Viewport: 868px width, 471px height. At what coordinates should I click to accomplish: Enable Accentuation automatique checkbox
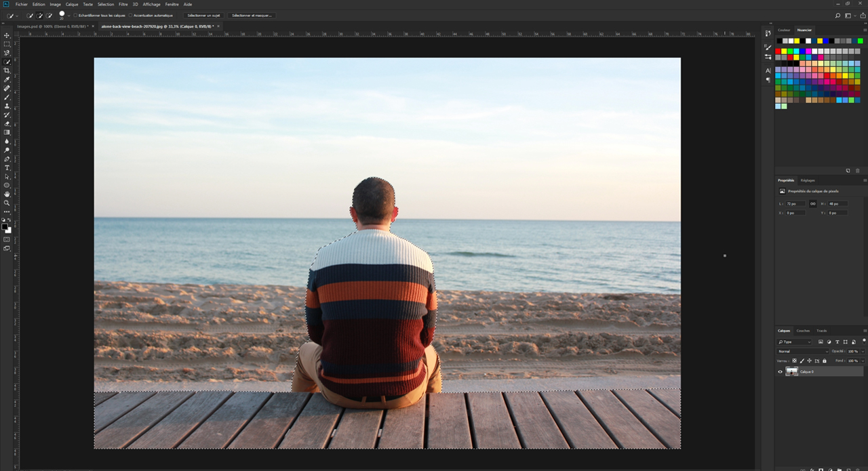click(130, 15)
